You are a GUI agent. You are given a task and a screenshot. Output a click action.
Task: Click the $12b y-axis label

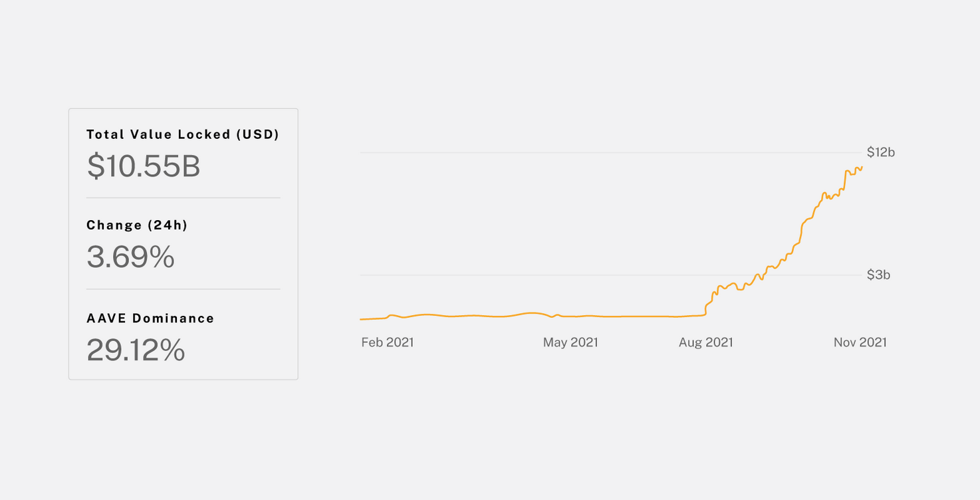click(880, 152)
